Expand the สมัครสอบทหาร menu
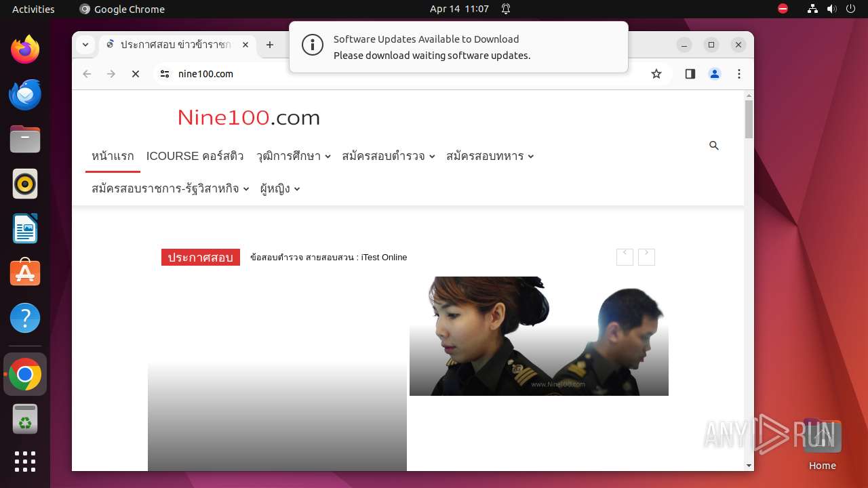This screenshot has width=868, height=488. pyautogui.click(x=490, y=156)
